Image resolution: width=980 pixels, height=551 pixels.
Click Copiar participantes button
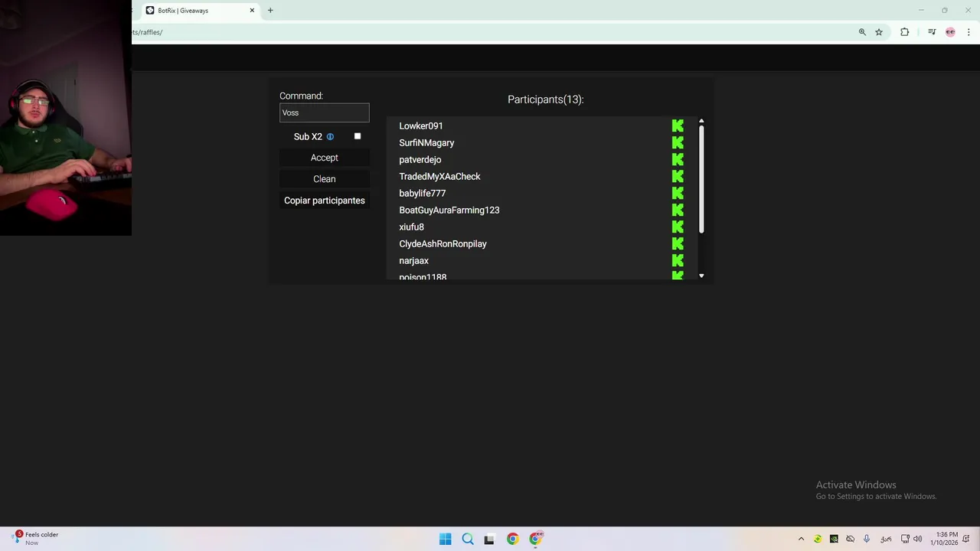pyautogui.click(x=325, y=201)
